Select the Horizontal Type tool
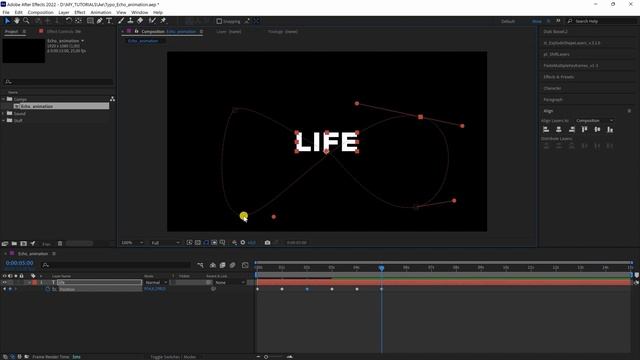Image resolution: width=640 pixels, height=360 pixels. pyautogui.click(x=109, y=21)
